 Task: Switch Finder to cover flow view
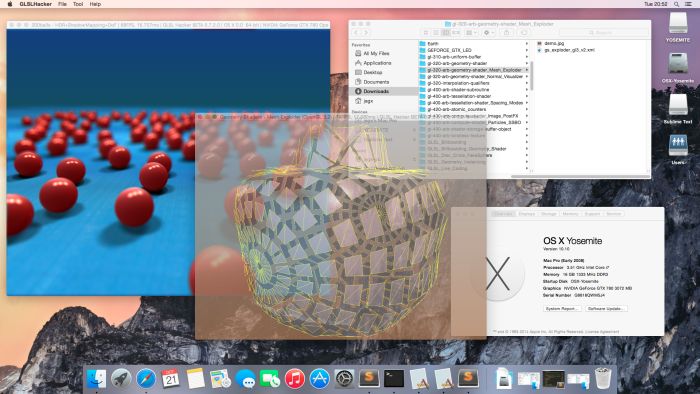coord(456,33)
